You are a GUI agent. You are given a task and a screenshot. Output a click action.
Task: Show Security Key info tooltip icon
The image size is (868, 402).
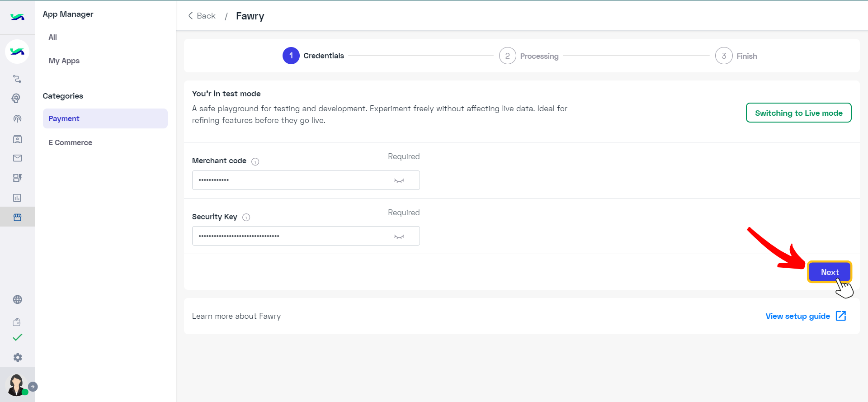tap(246, 218)
